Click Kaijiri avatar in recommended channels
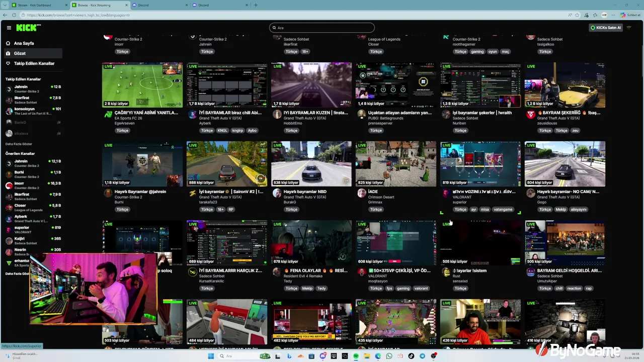 pyautogui.click(x=9, y=241)
